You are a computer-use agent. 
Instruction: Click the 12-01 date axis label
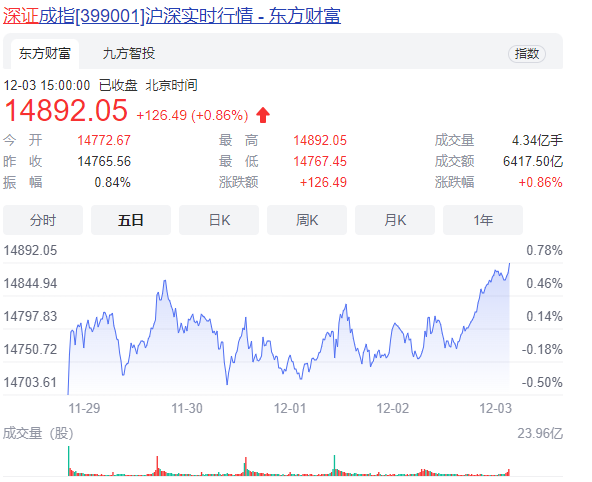point(290,408)
